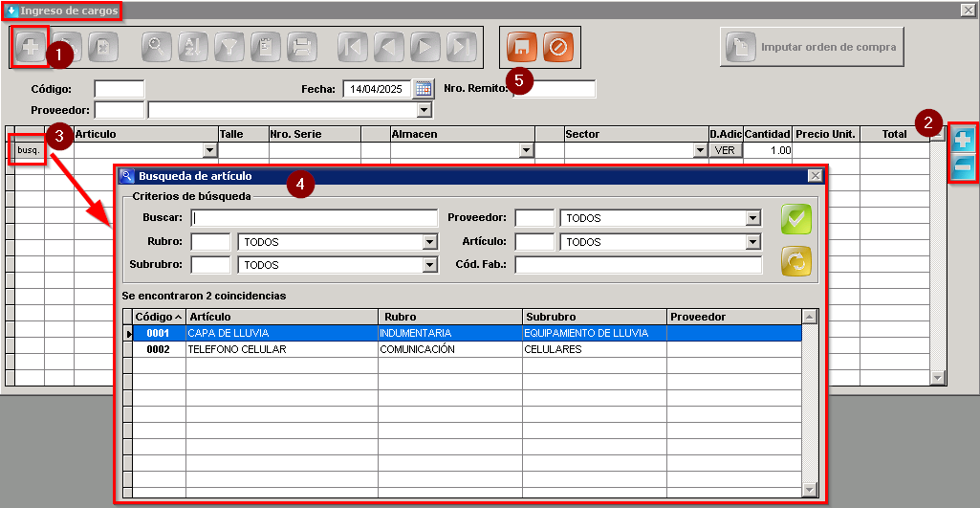Select the TELEFONO CELULAR row

[x=467, y=349]
